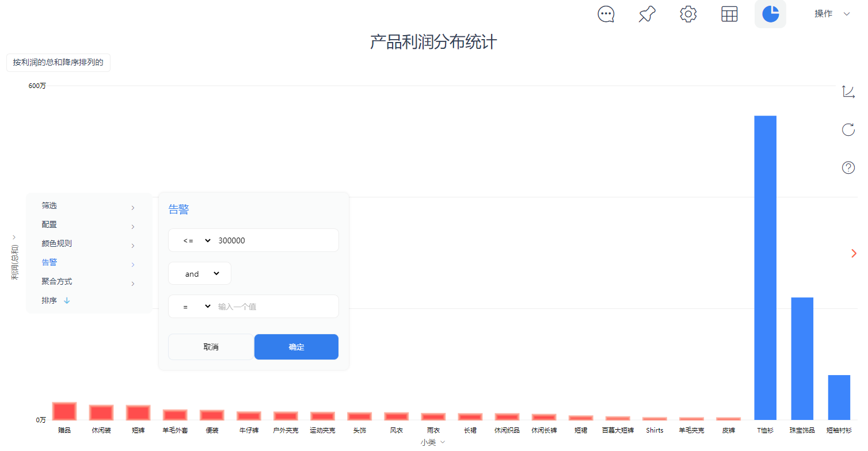Select the pie chart view icon

(x=770, y=14)
